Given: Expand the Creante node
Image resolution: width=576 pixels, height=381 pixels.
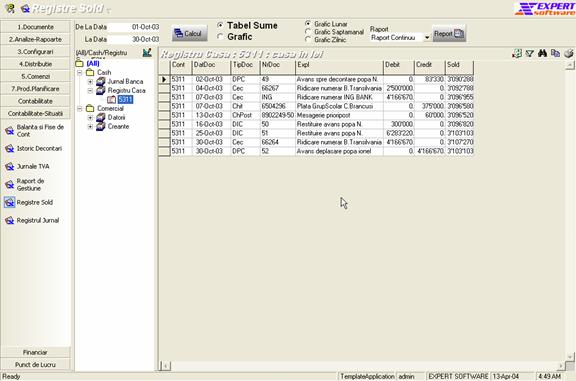Looking at the screenshot, I should point(90,126).
